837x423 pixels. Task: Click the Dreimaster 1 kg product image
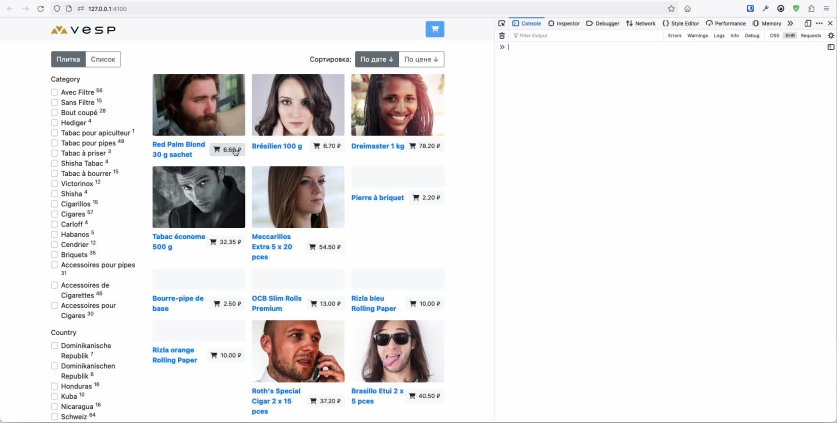[398, 105]
